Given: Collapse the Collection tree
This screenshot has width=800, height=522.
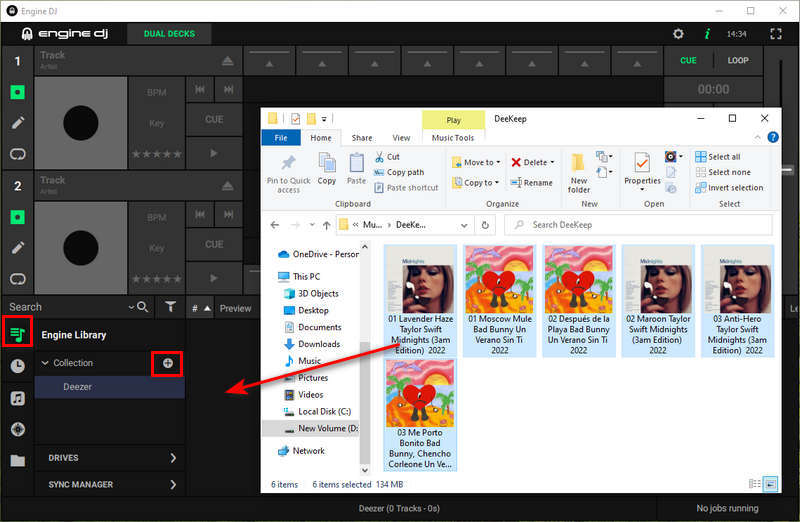Looking at the screenshot, I should [45, 363].
